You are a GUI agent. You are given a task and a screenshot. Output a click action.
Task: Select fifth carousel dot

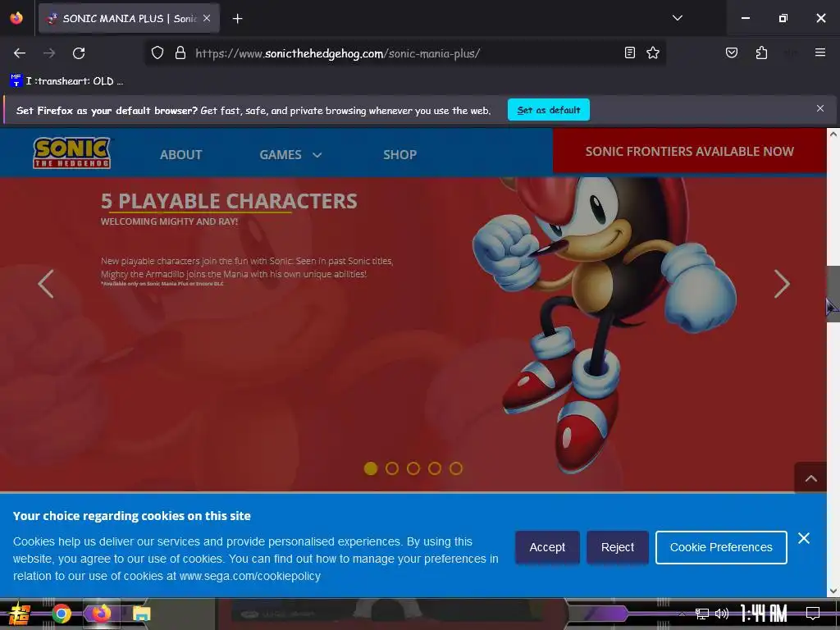tap(456, 468)
